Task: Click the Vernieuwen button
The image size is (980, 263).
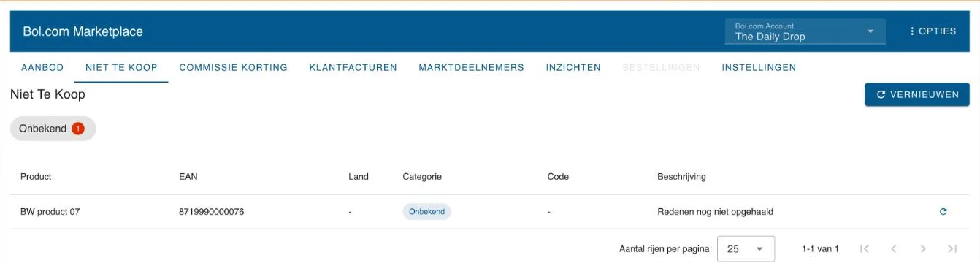Action: click(917, 94)
